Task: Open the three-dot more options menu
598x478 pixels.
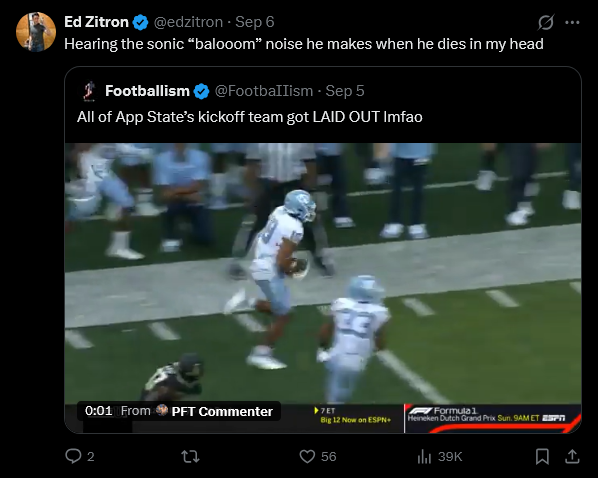Action: [x=572, y=23]
